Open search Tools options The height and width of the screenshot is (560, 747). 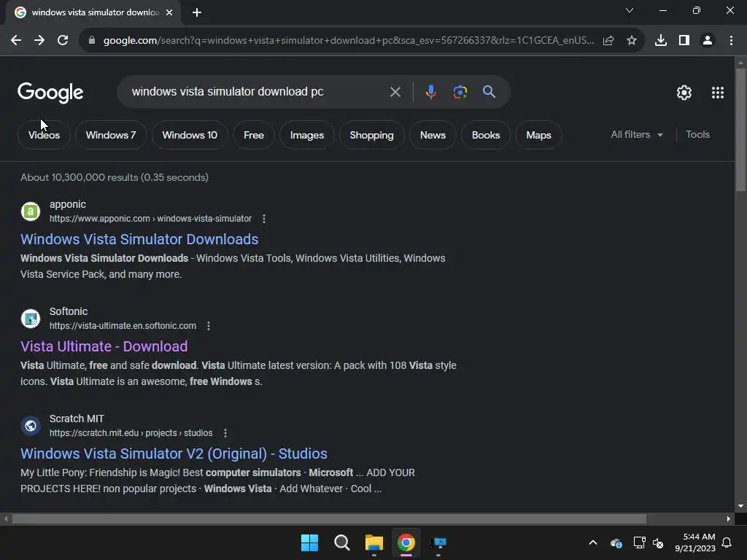click(x=697, y=135)
